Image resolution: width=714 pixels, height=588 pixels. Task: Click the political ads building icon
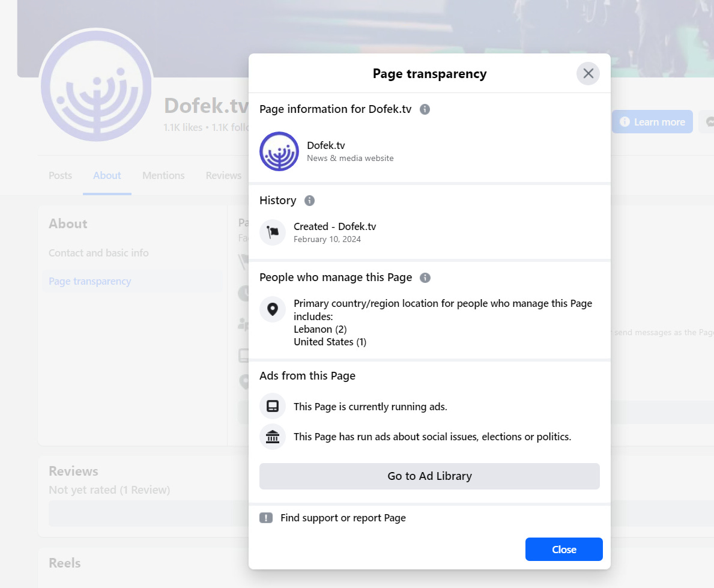point(273,437)
